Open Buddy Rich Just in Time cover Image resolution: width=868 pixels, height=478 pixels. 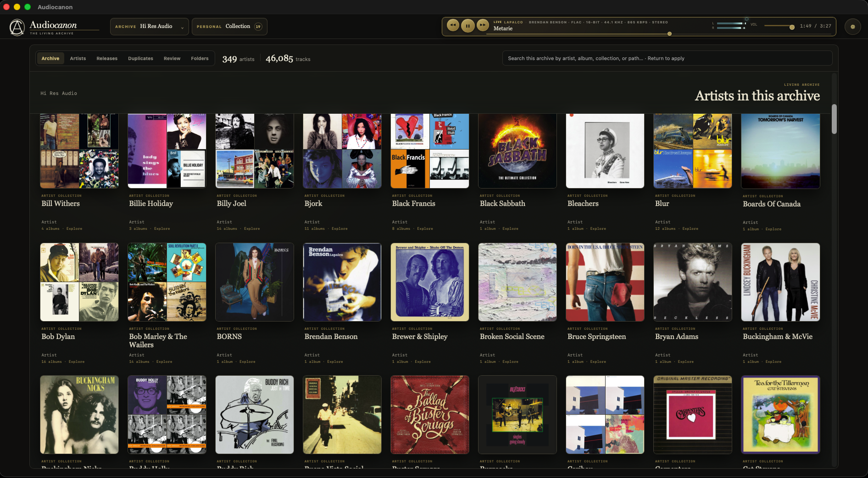(x=255, y=415)
